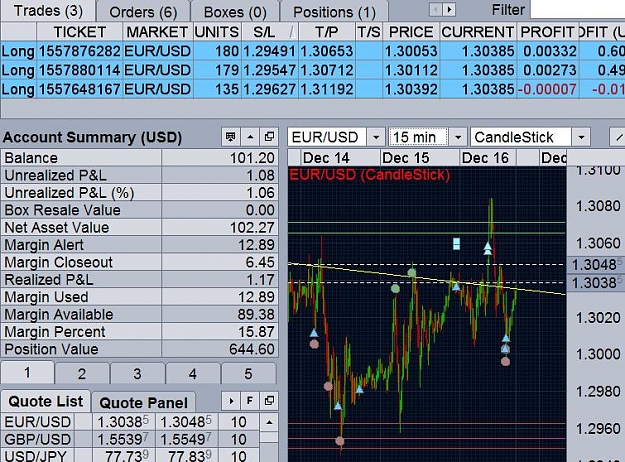Sort by the UNITS column header
625x462 pixels.
tap(217, 32)
